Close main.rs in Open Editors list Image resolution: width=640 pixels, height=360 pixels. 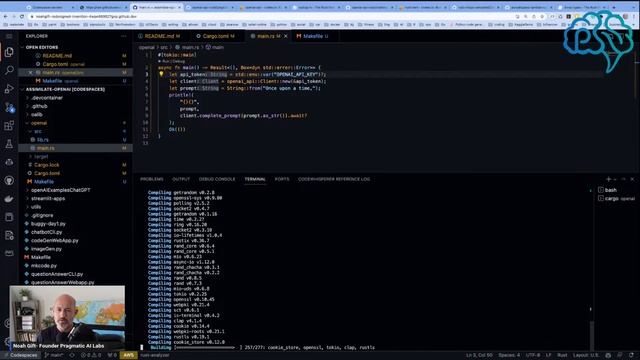(31, 73)
